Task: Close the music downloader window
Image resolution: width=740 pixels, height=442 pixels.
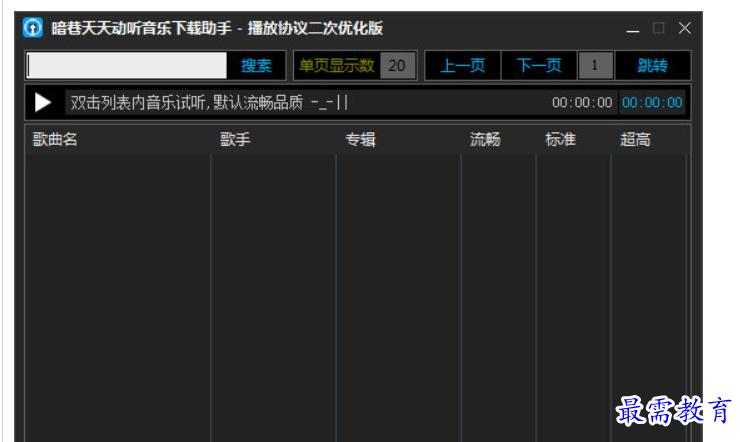Action: point(685,28)
